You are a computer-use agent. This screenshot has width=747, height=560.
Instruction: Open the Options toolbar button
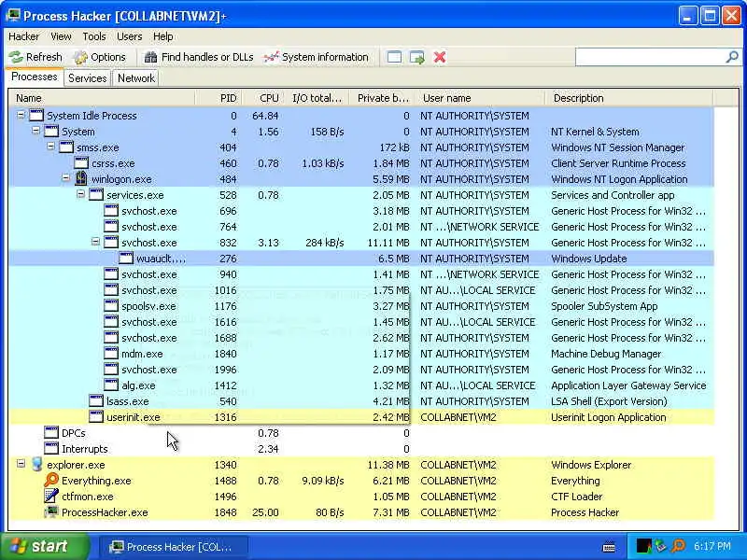(100, 57)
